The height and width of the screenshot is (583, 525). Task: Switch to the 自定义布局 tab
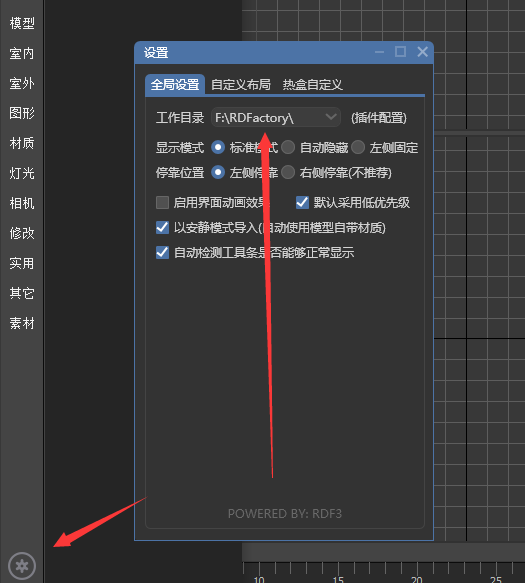pyautogui.click(x=241, y=85)
